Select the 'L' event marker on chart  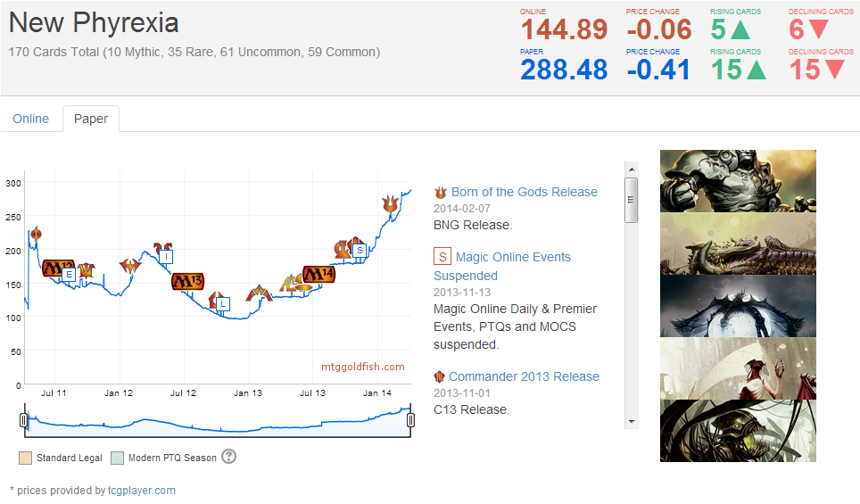coord(223,304)
